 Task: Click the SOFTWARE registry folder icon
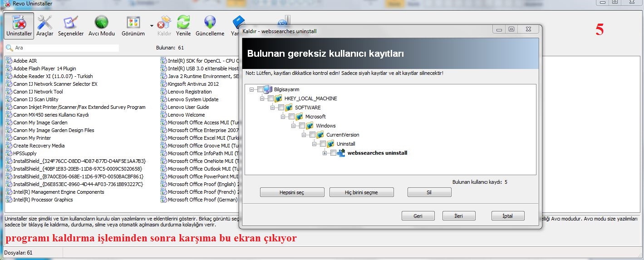pyautogui.click(x=289, y=108)
